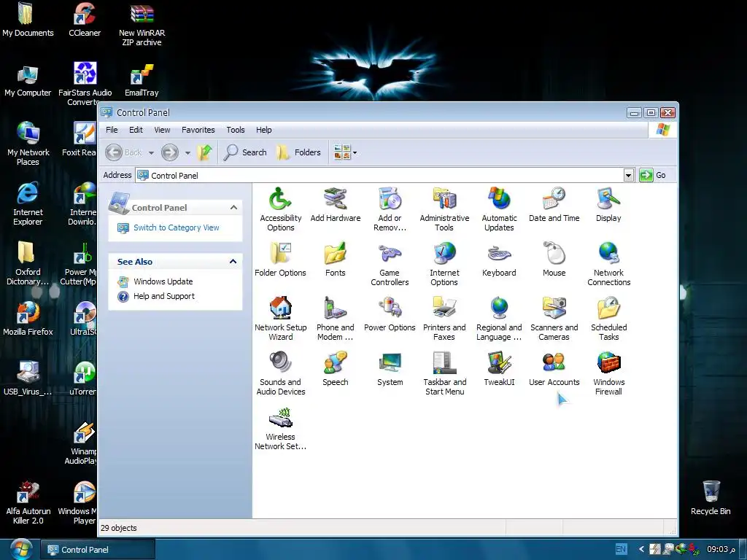Open the Edit menu

click(136, 130)
